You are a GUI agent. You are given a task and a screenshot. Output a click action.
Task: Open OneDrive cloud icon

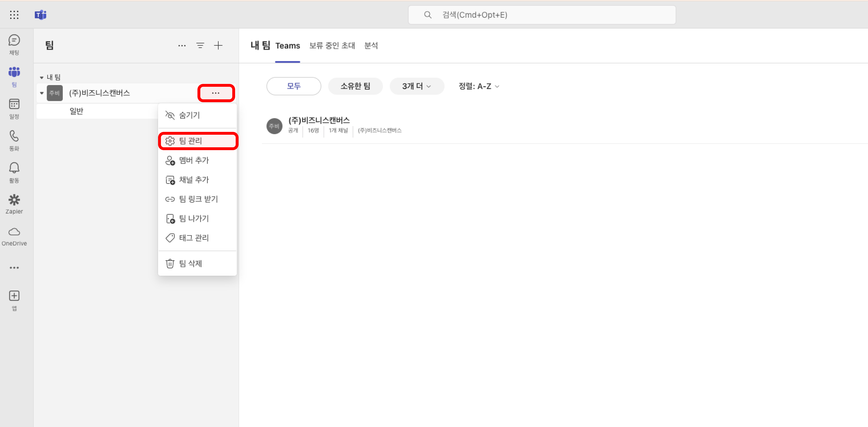tap(14, 232)
